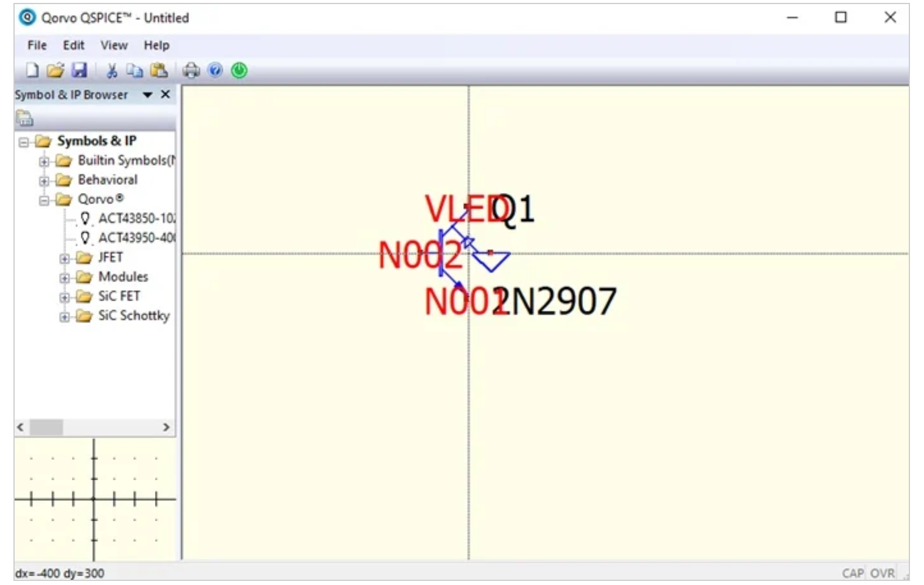Click the symbol preview pane crosshair
The width and height of the screenshot is (924, 585).
tap(94, 500)
